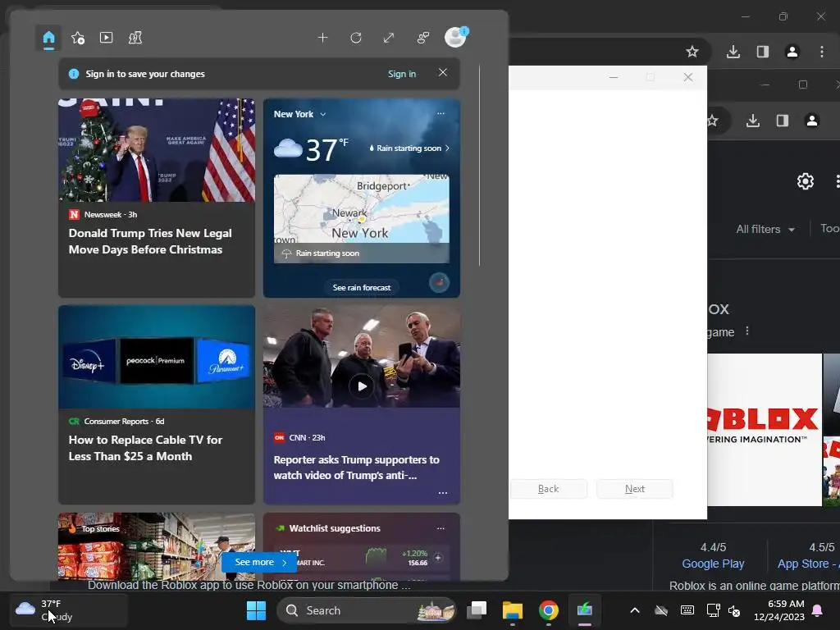Show hidden system tray icons
This screenshot has height=630, width=840.
pyautogui.click(x=635, y=610)
